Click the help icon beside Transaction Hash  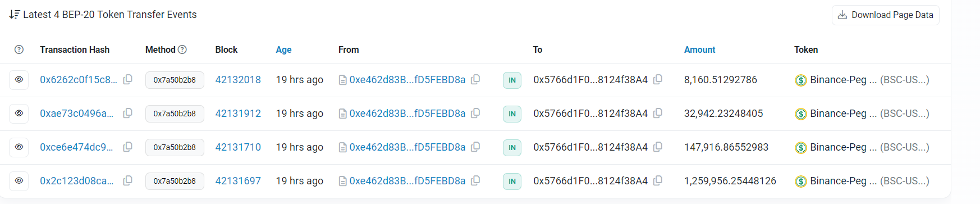(x=19, y=49)
